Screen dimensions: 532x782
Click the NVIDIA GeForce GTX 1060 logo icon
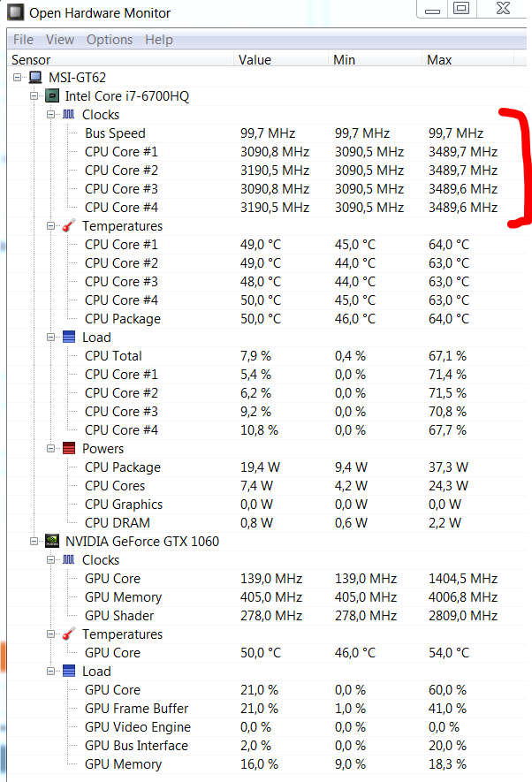tap(52, 541)
